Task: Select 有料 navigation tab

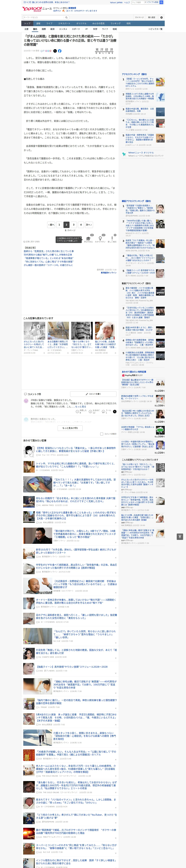Action: point(129,24)
